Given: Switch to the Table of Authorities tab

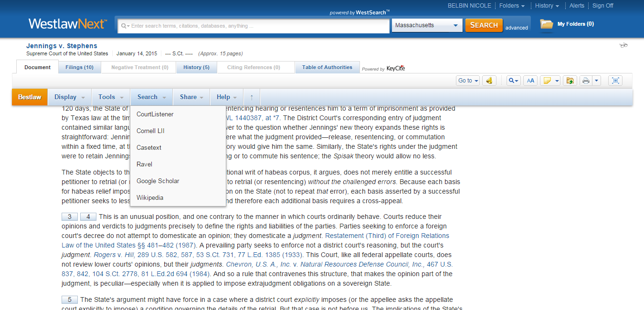Looking at the screenshot, I should (x=327, y=67).
